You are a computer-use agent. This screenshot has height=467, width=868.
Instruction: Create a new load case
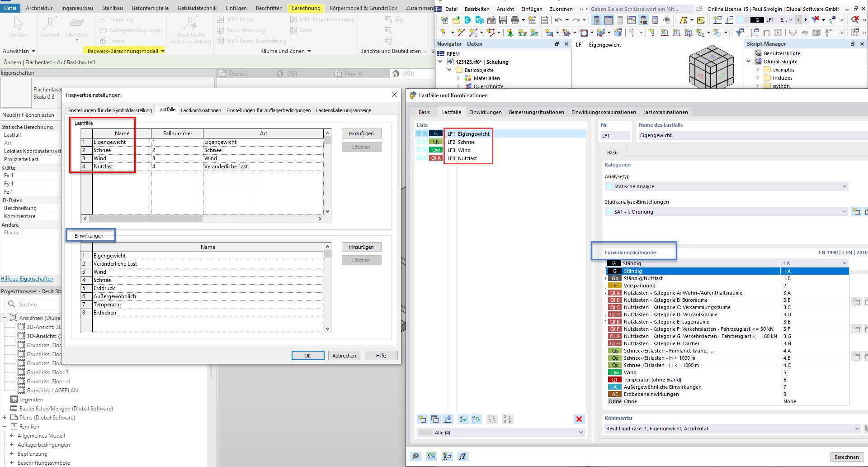(422, 419)
